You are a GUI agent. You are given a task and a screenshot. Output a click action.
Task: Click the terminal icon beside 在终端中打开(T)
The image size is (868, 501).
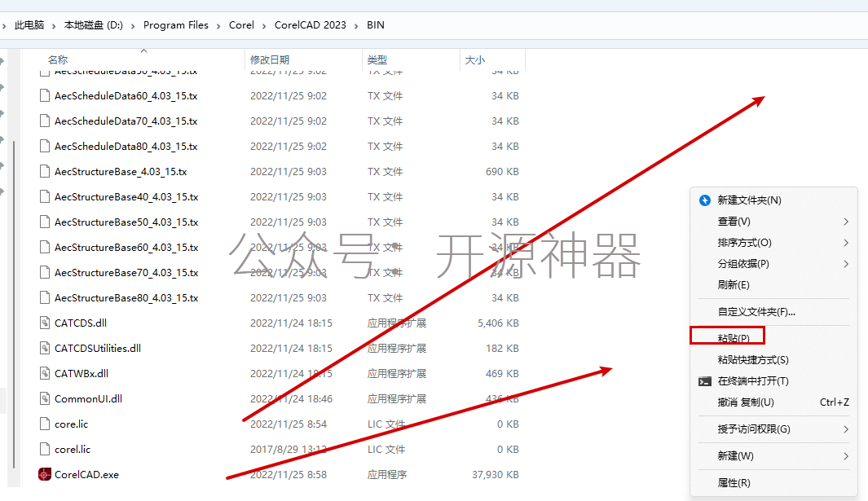click(705, 381)
